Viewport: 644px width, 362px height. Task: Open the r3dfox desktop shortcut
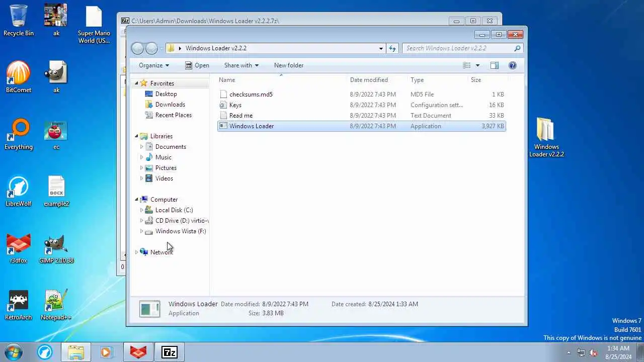tap(19, 247)
